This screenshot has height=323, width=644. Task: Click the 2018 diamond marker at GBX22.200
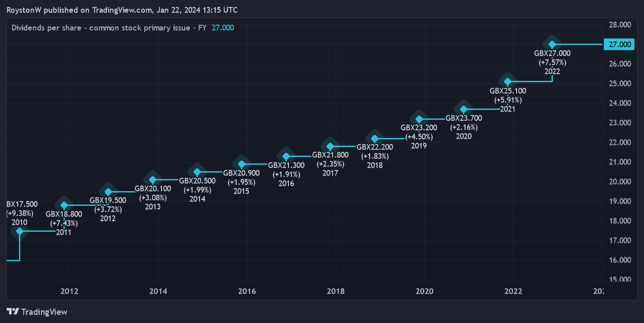[x=374, y=139]
